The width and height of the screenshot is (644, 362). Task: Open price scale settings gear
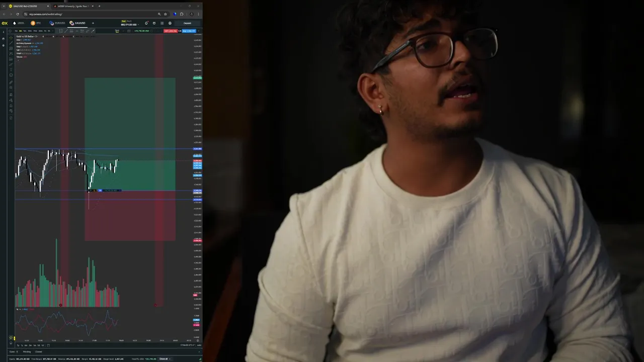click(x=198, y=340)
